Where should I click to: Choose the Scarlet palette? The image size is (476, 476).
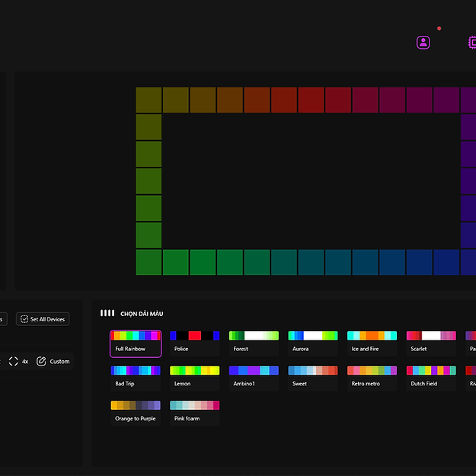(x=430, y=343)
